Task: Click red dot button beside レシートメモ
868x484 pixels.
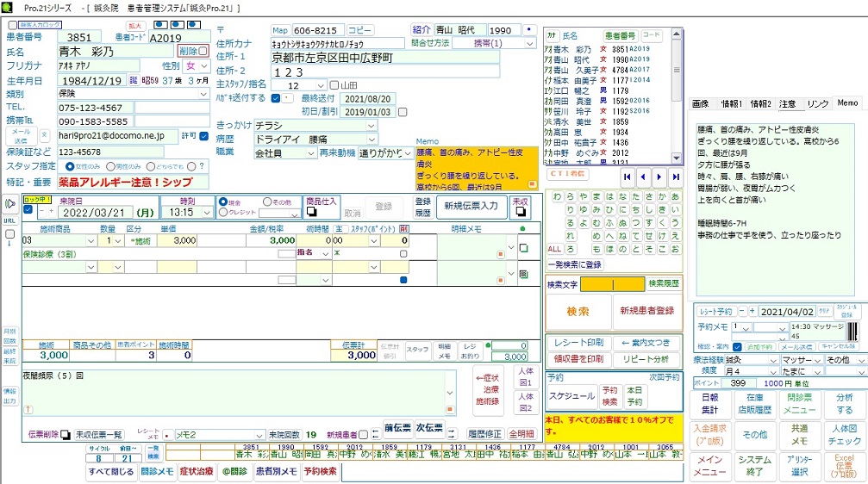Action: coord(166,435)
